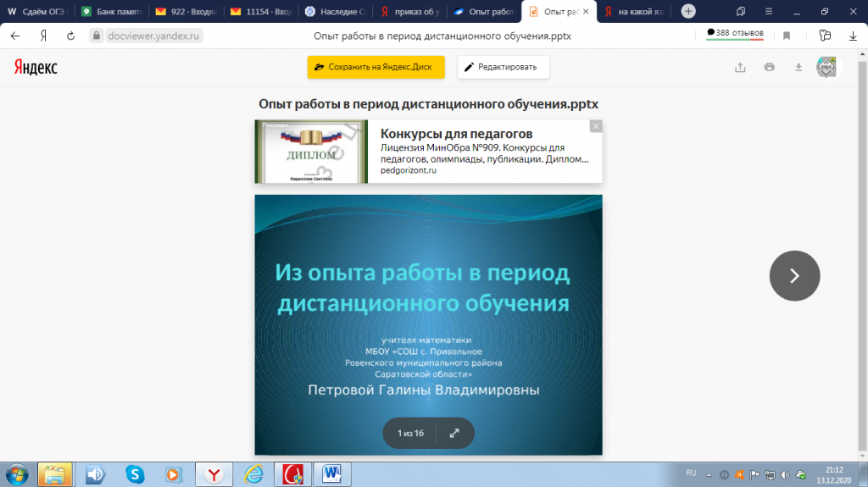Open the 388 отзывов reviews link

point(735,33)
